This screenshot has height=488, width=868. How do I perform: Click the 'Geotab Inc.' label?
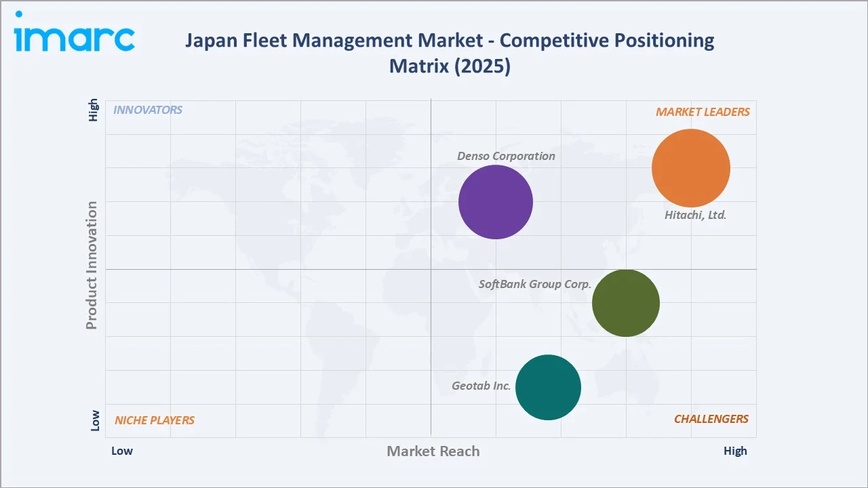[481, 386]
